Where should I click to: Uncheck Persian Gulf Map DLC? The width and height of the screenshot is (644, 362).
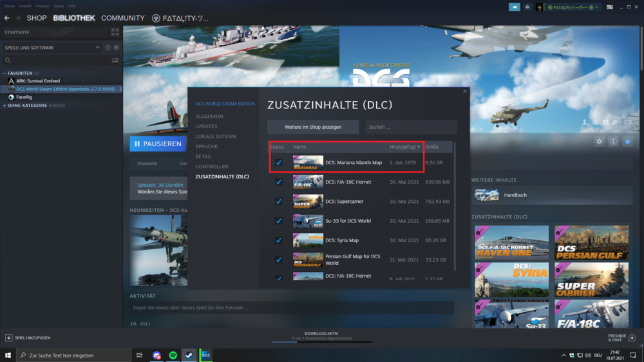(x=278, y=260)
